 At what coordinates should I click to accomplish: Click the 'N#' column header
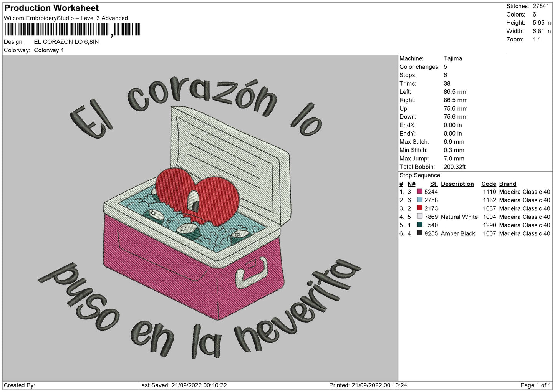(x=411, y=184)
